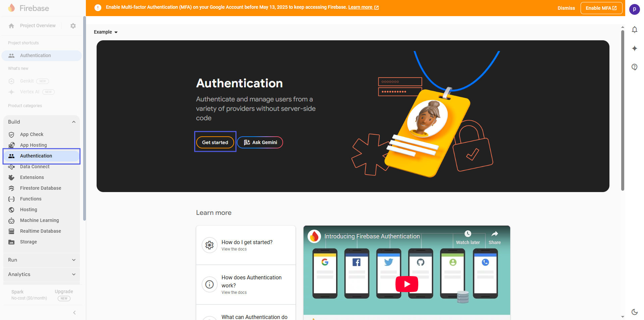This screenshot has width=644, height=320.
Task: Play the Introducing Firebase Authentication video
Action: (407, 284)
